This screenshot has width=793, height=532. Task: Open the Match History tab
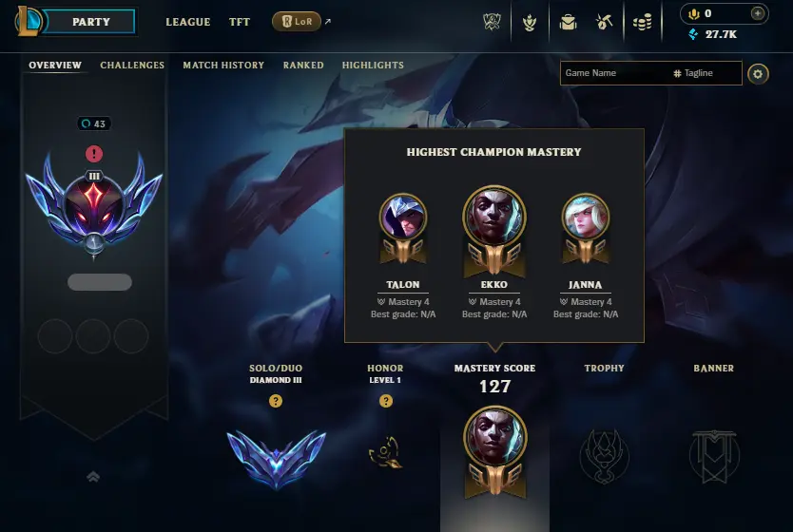tap(223, 66)
